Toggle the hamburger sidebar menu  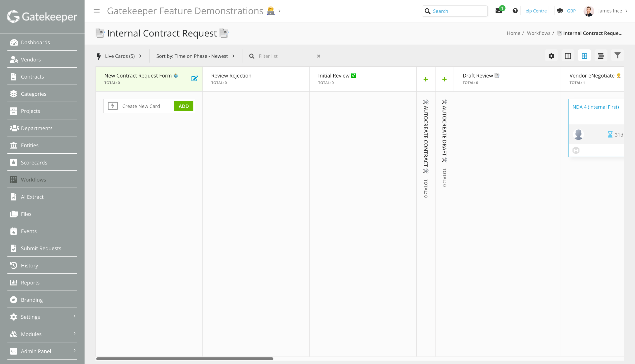click(x=96, y=11)
